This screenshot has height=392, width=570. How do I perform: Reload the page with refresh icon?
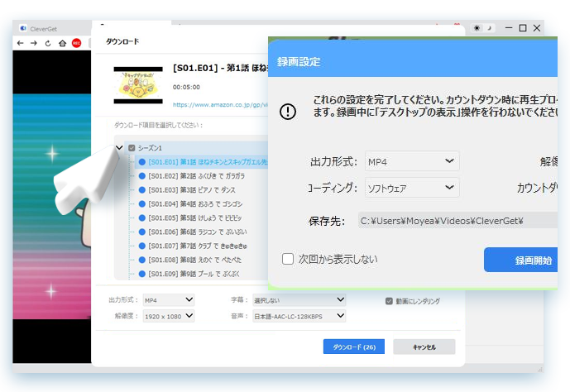48,43
